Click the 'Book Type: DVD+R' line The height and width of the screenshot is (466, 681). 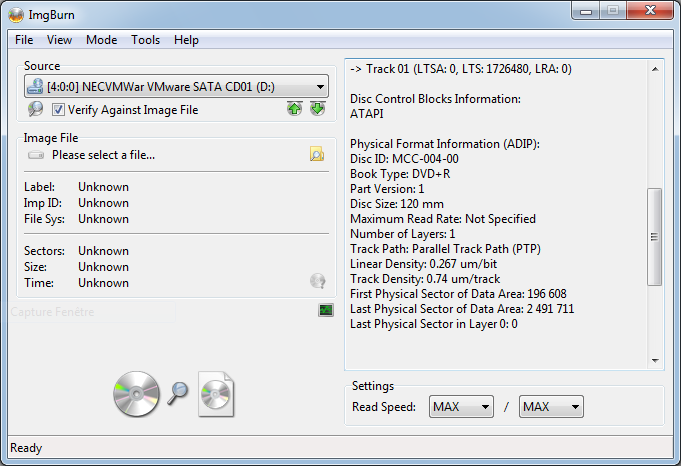click(x=400, y=174)
